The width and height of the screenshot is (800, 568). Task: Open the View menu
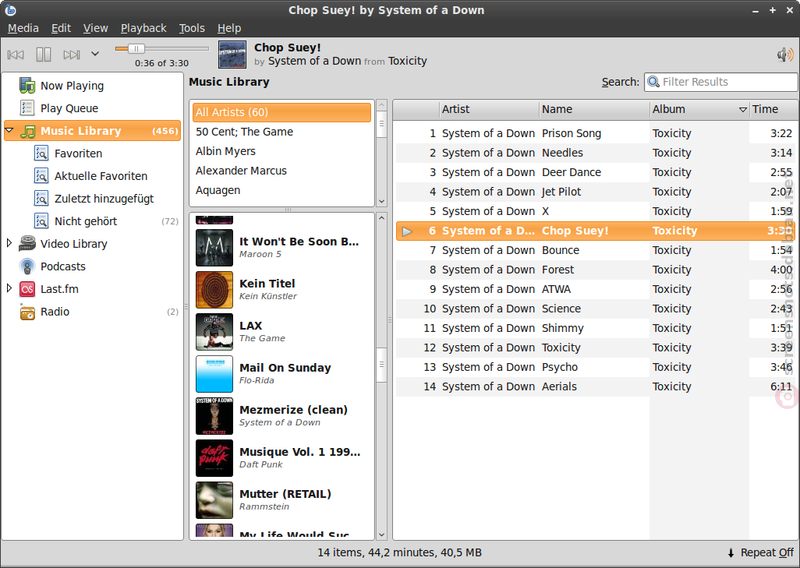pyautogui.click(x=95, y=28)
